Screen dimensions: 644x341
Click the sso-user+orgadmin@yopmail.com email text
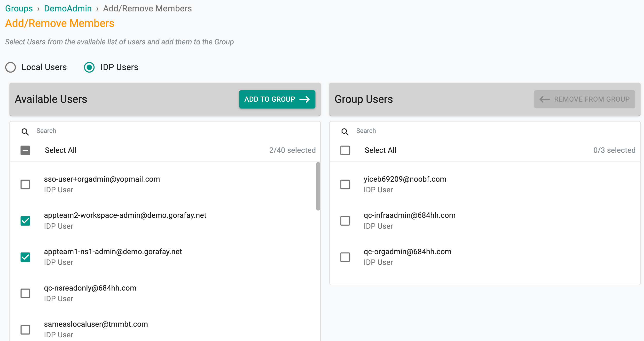(x=102, y=179)
